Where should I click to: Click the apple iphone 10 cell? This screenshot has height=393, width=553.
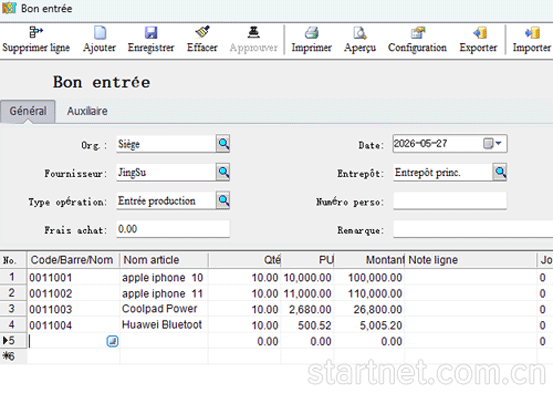(x=164, y=278)
